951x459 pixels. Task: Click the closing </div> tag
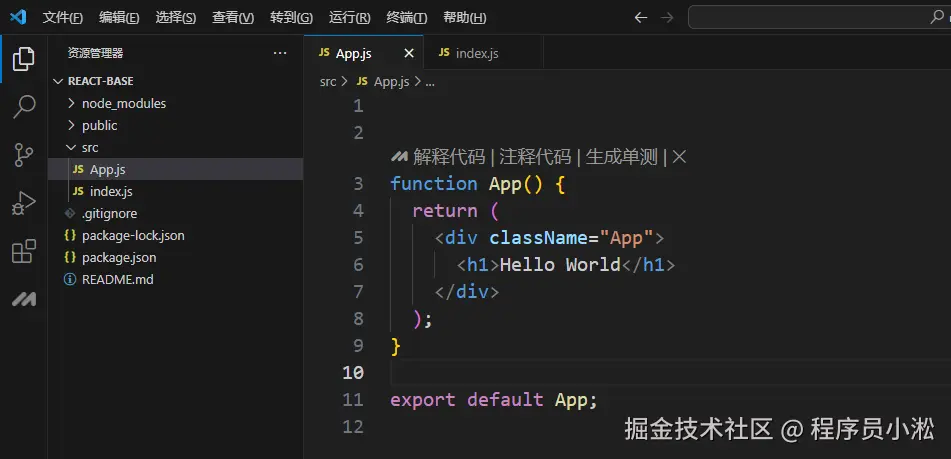tap(466, 292)
